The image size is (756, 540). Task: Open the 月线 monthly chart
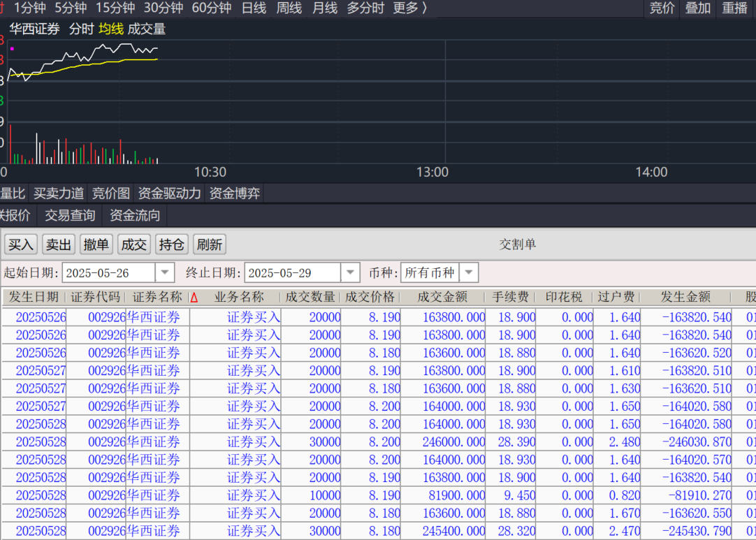pyautogui.click(x=324, y=8)
